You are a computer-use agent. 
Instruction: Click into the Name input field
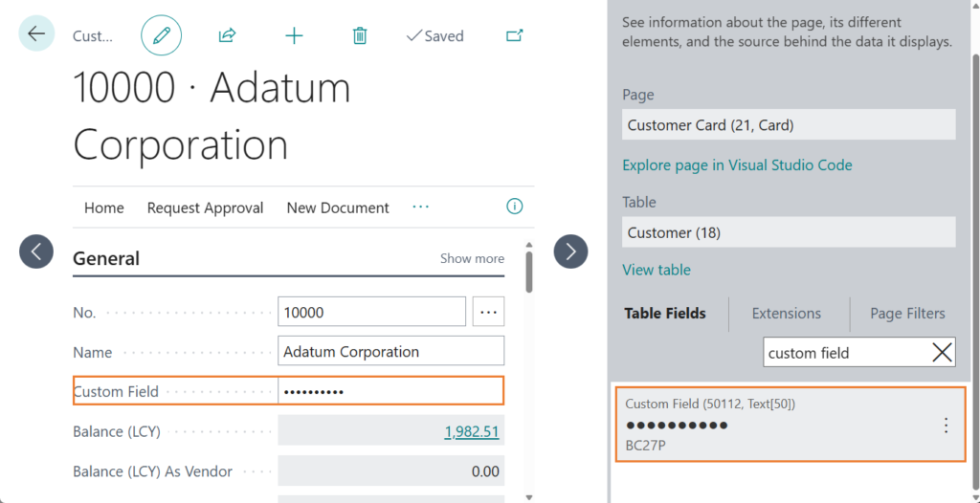(390, 352)
